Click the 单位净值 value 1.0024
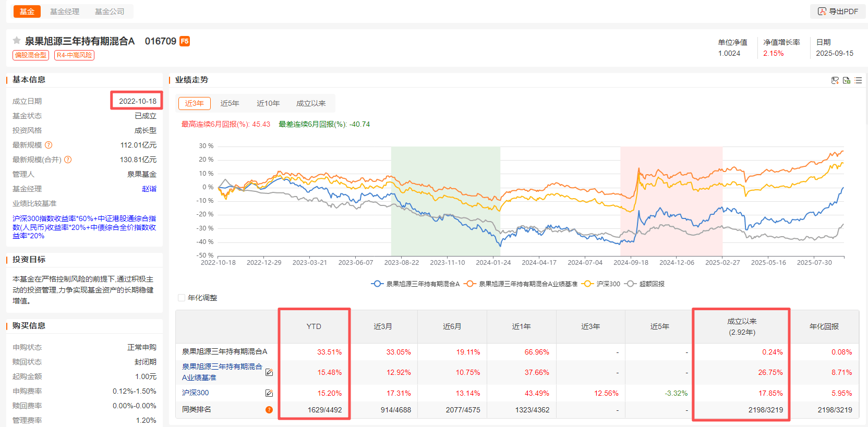 729,53
